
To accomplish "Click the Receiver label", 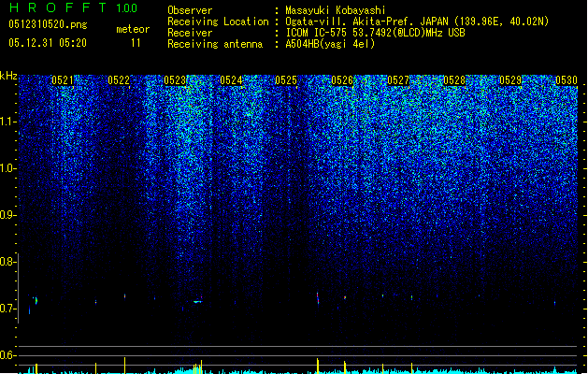I will tap(190, 33).
